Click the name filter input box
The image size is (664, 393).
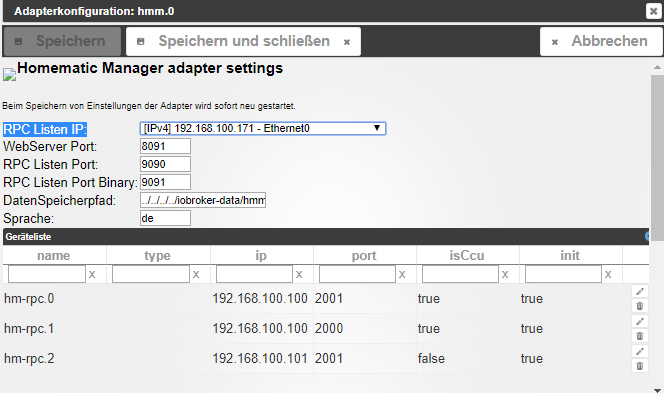(47, 274)
